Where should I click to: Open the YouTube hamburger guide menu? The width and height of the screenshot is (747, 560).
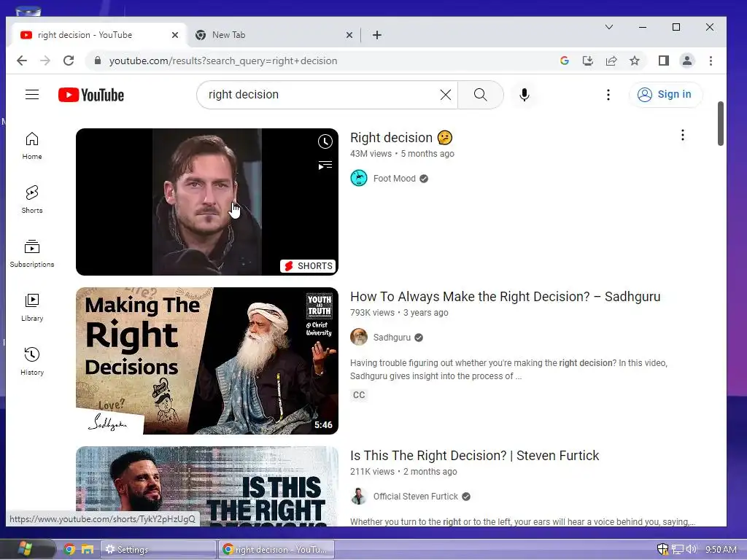pyautogui.click(x=32, y=95)
